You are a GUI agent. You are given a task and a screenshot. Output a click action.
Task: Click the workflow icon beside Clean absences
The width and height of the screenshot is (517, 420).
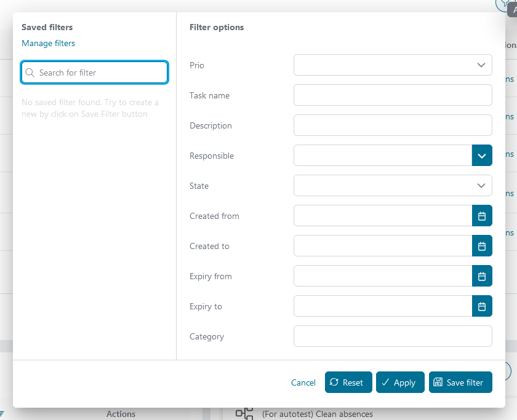point(244,413)
